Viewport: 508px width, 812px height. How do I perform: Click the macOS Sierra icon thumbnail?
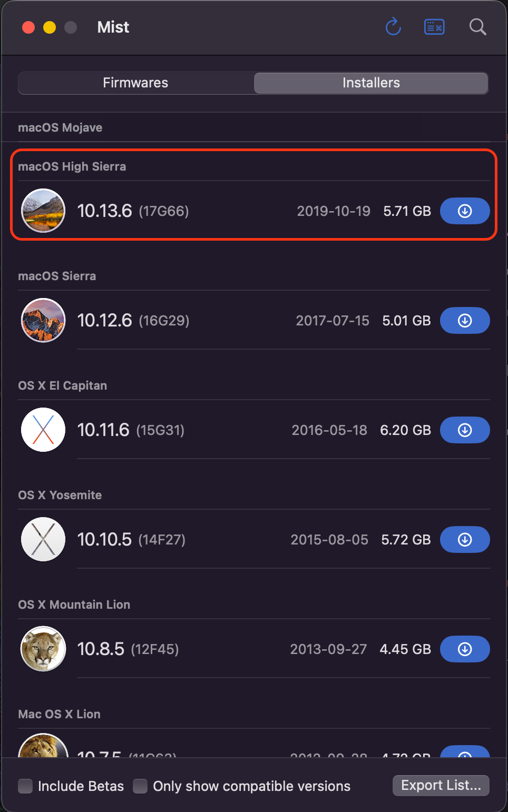click(43, 320)
